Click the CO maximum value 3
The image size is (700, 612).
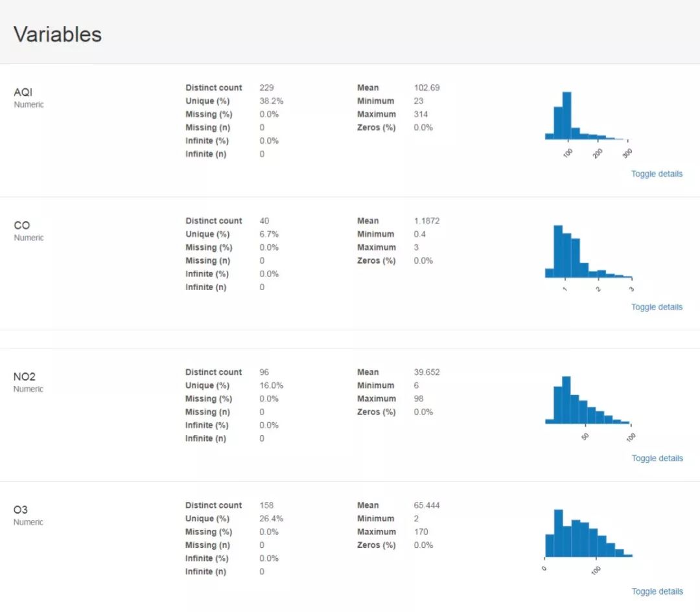pyautogui.click(x=416, y=247)
